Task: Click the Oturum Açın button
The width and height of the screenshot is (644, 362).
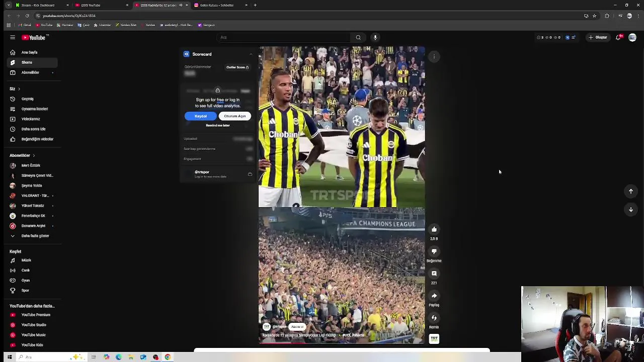Action: pos(234,116)
